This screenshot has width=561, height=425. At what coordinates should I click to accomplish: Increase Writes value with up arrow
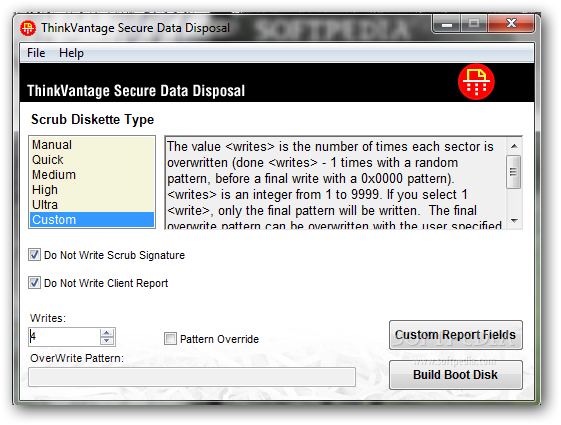[107, 333]
